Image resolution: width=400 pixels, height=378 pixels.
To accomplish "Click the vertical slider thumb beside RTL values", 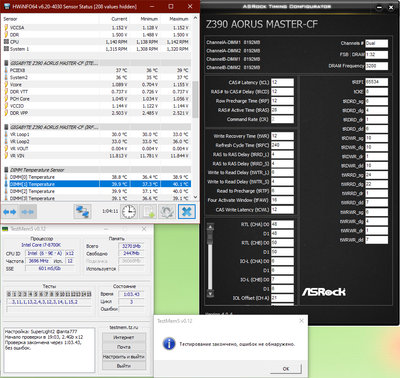I will (x=210, y=238).
